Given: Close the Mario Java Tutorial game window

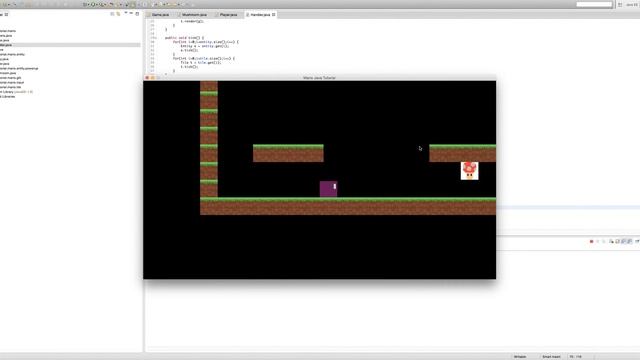Looking at the screenshot, I should click(x=147, y=78).
